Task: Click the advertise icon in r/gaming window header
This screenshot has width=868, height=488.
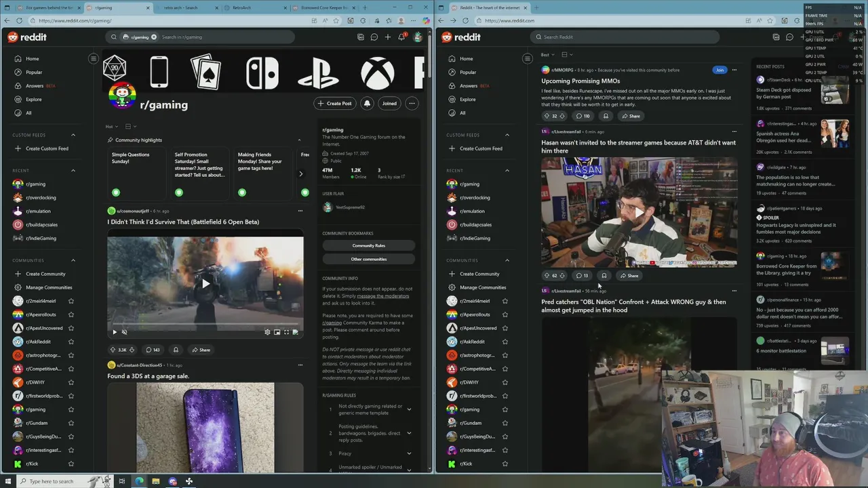Action: pos(361,37)
